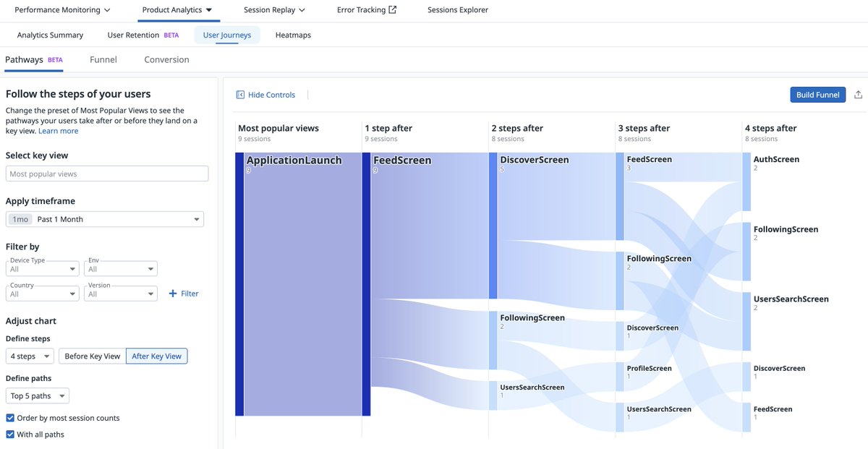Click the plus Filter icon
The width and height of the screenshot is (868, 449).
pos(172,294)
